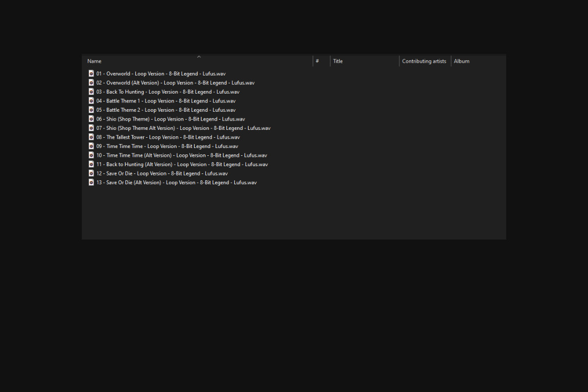Select the icon next to 05 - Battle Theme 2
The height and width of the screenshot is (392, 588).
coord(91,110)
